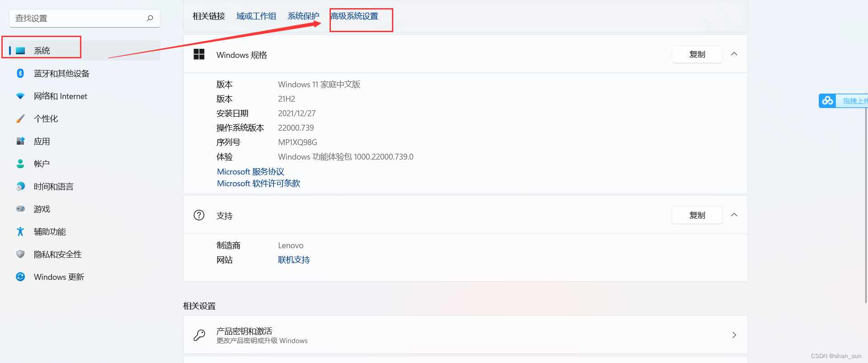Image resolution: width=868 pixels, height=363 pixels.
Task: Click the Gaming controller icon
Action: pyautogui.click(x=20, y=209)
